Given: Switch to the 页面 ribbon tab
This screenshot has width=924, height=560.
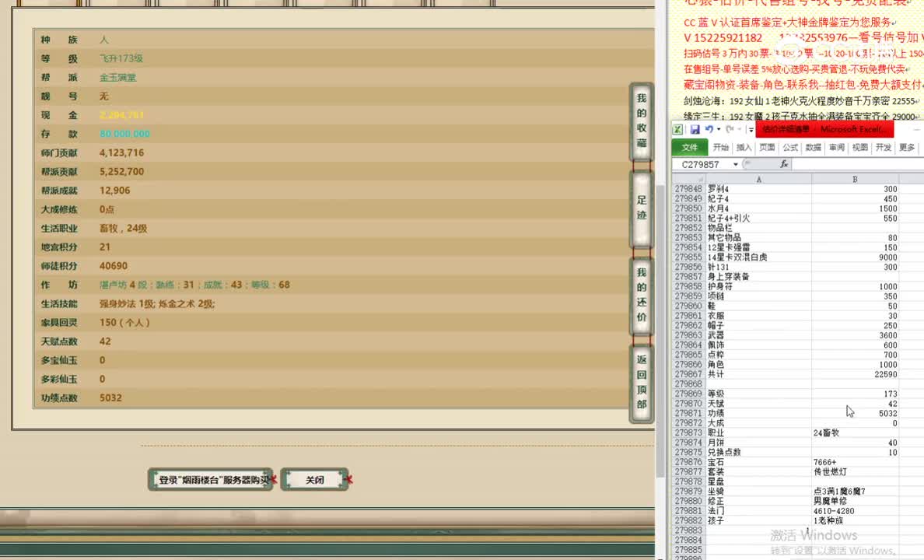Looking at the screenshot, I should point(767,147).
